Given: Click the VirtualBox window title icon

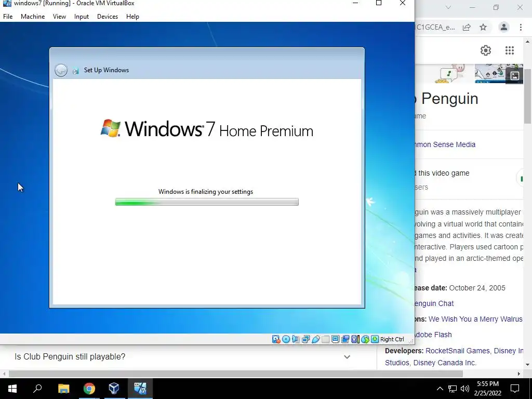Looking at the screenshot, I should point(7,4).
